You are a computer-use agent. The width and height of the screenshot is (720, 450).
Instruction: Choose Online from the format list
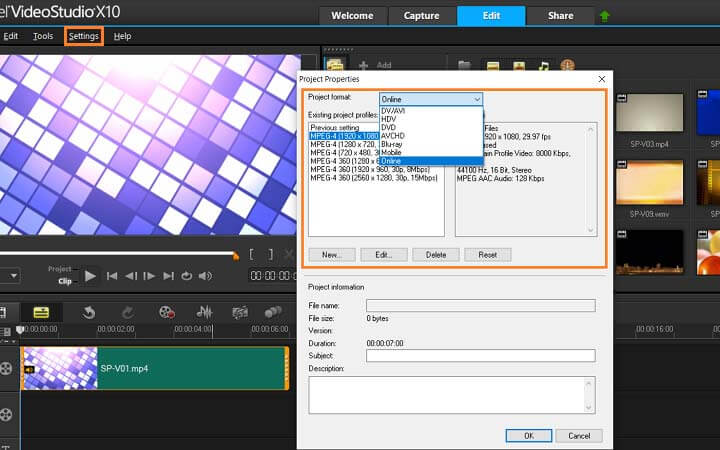tap(431, 161)
